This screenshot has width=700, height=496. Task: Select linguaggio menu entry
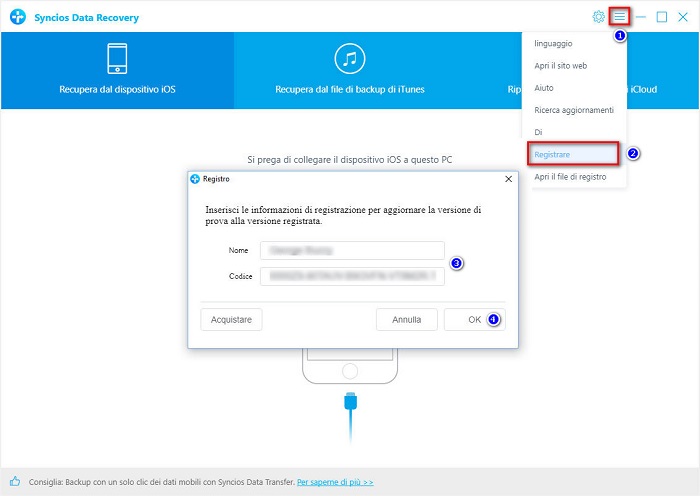574,43
